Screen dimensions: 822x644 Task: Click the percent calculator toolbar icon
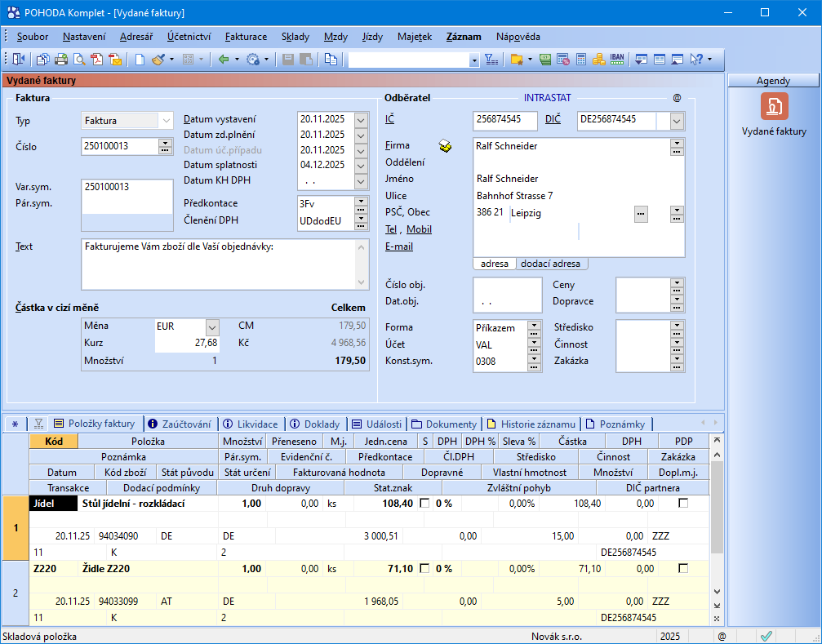point(563,60)
